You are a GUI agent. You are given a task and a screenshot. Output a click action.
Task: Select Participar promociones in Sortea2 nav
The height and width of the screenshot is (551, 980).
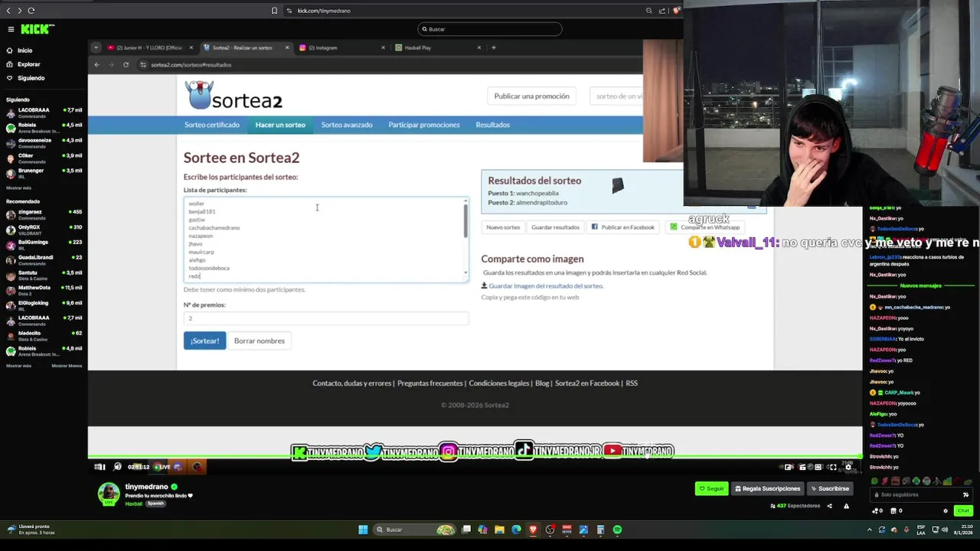click(x=424, y=125)
